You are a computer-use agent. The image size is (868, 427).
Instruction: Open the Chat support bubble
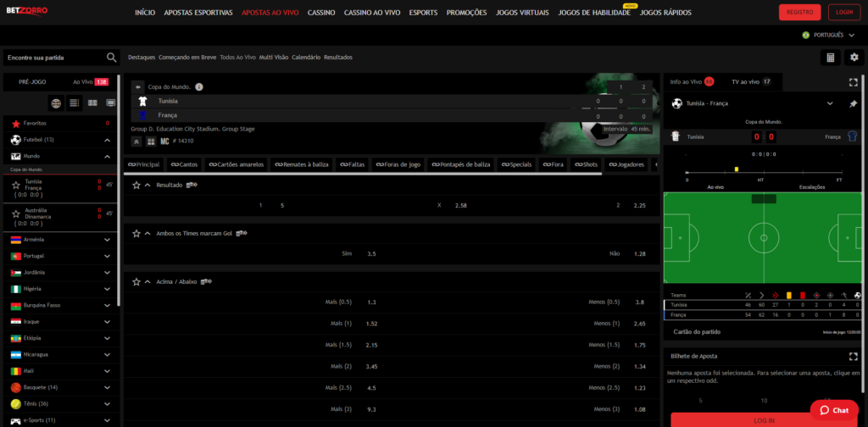coord(834,410)
